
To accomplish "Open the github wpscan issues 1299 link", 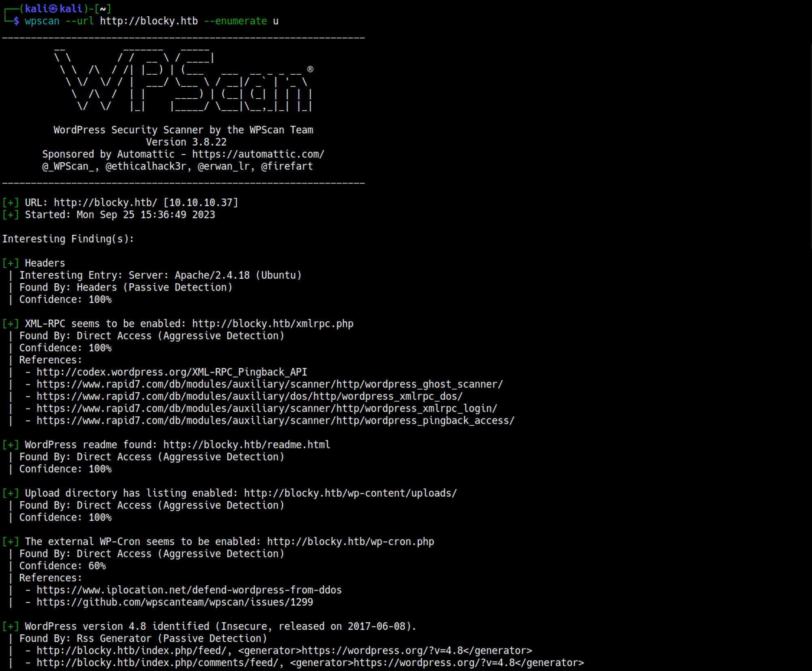I will [175, 602].
